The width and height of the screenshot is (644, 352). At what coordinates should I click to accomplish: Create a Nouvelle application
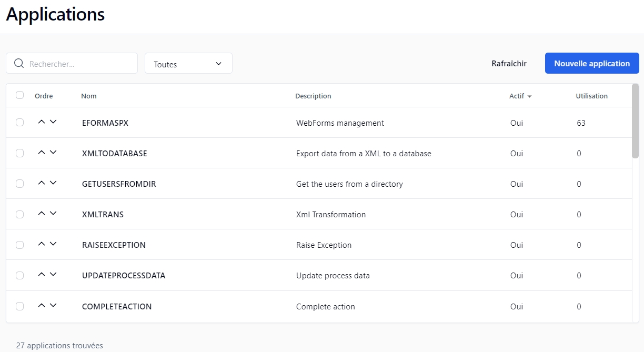pyautogui.click(x=592, y=64)
